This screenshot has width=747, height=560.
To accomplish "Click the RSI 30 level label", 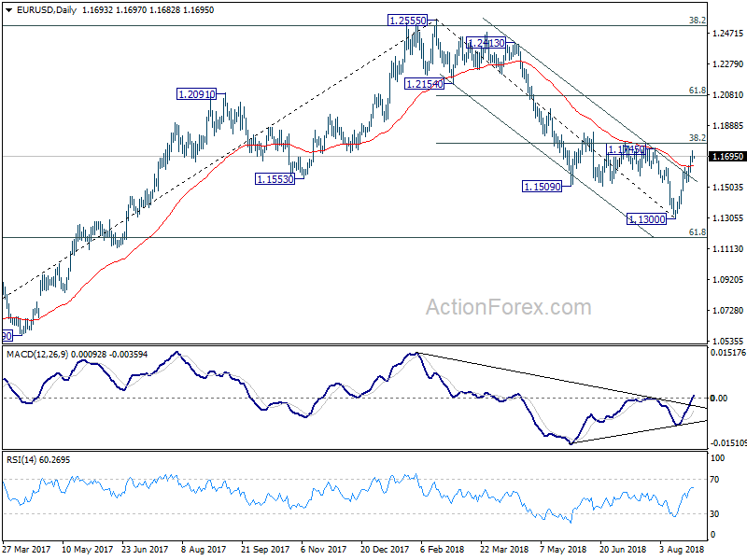I will pos(714,514).
